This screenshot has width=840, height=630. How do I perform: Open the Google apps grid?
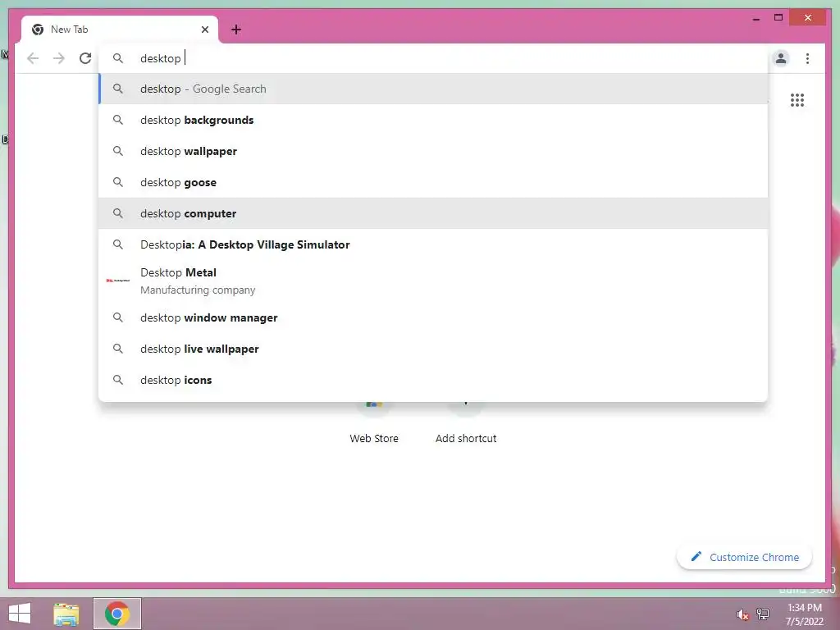point(797,100)
